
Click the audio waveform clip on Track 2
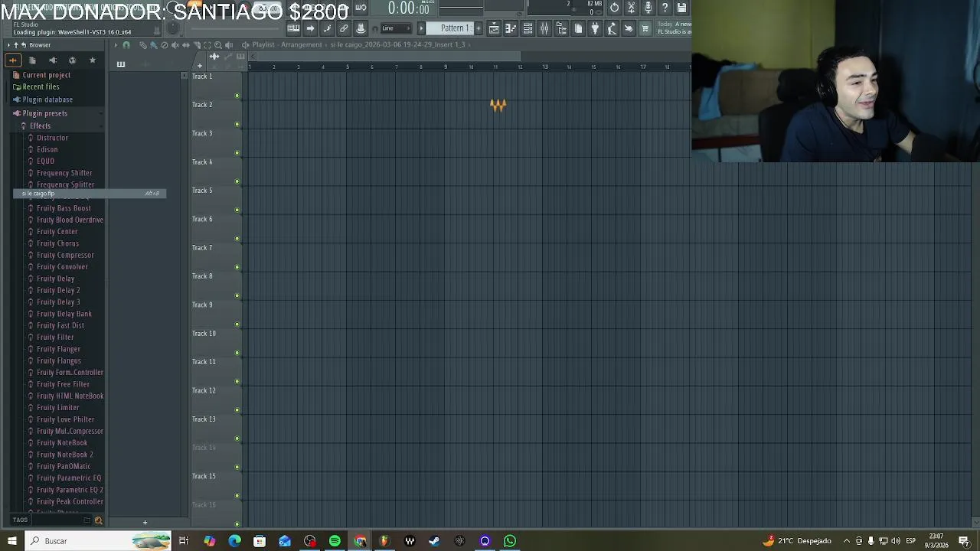(498, 106)
